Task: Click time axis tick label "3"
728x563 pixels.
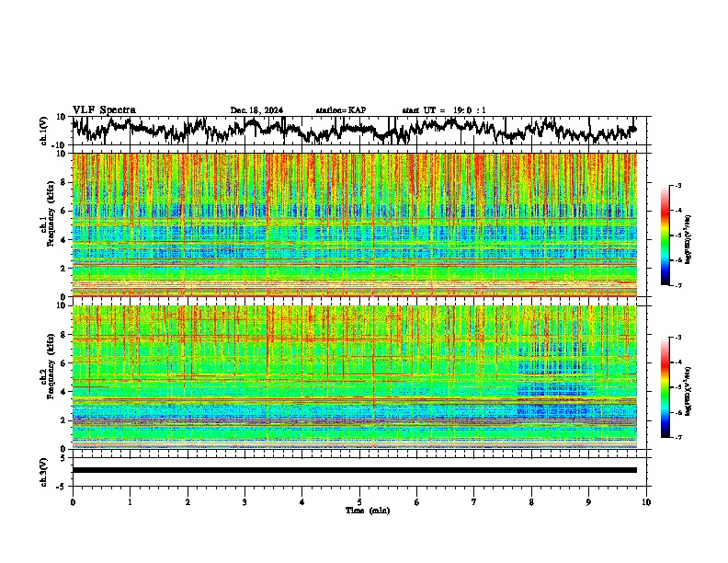Action: tap(245, 502)
